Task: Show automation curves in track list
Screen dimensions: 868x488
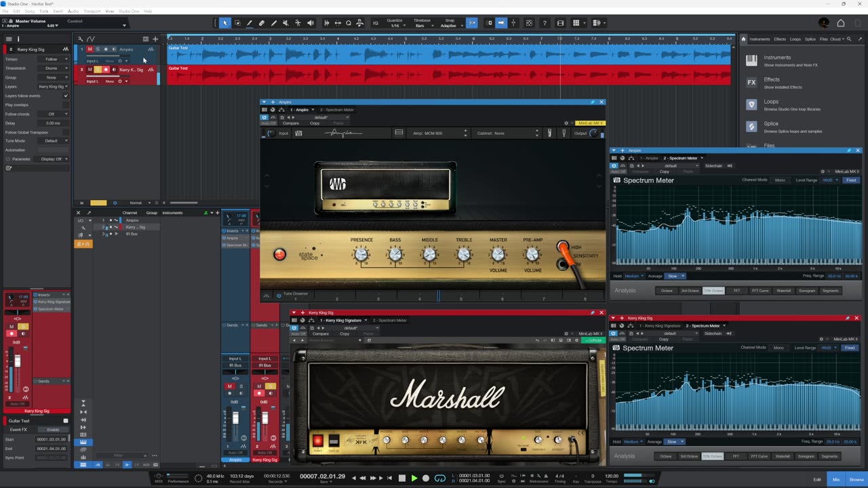Action: 91,39
